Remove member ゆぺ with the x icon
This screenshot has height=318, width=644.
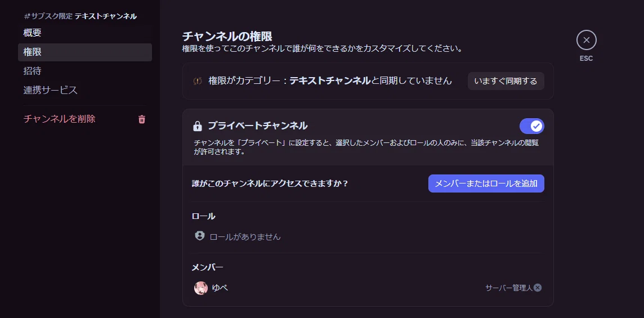[x=538, y=288]
